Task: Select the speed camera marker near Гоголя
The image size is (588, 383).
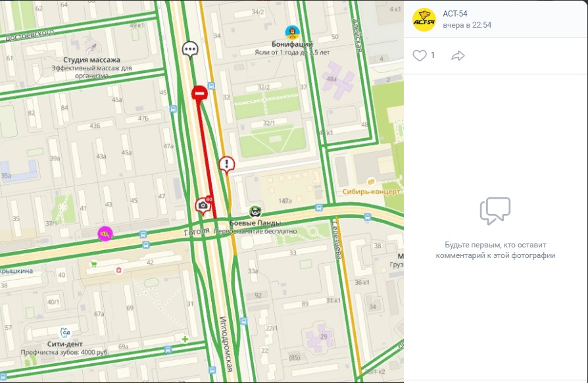Action: (x=203, y=205)
